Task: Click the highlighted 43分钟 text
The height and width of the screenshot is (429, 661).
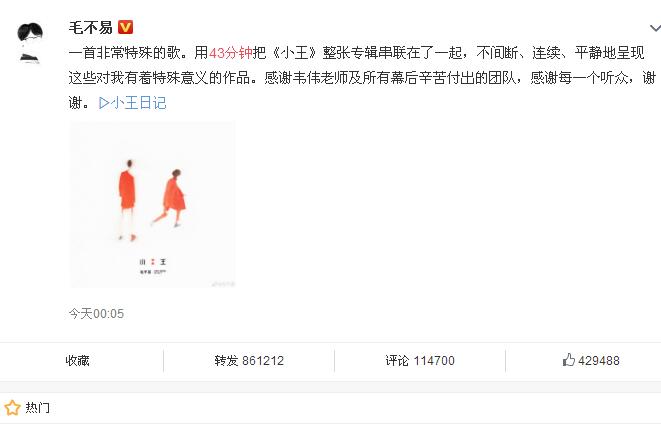Action: point(231,53)
